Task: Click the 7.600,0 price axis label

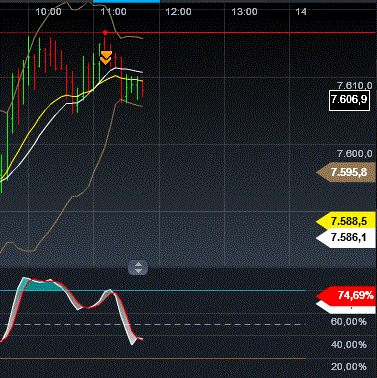Action: tap(354, 154)
